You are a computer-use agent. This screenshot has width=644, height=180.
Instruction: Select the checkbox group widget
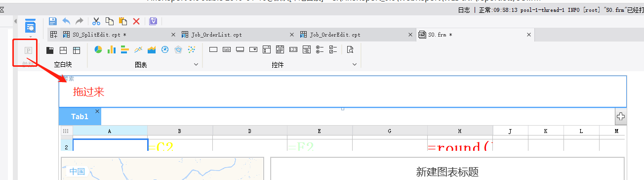point(333,49)
